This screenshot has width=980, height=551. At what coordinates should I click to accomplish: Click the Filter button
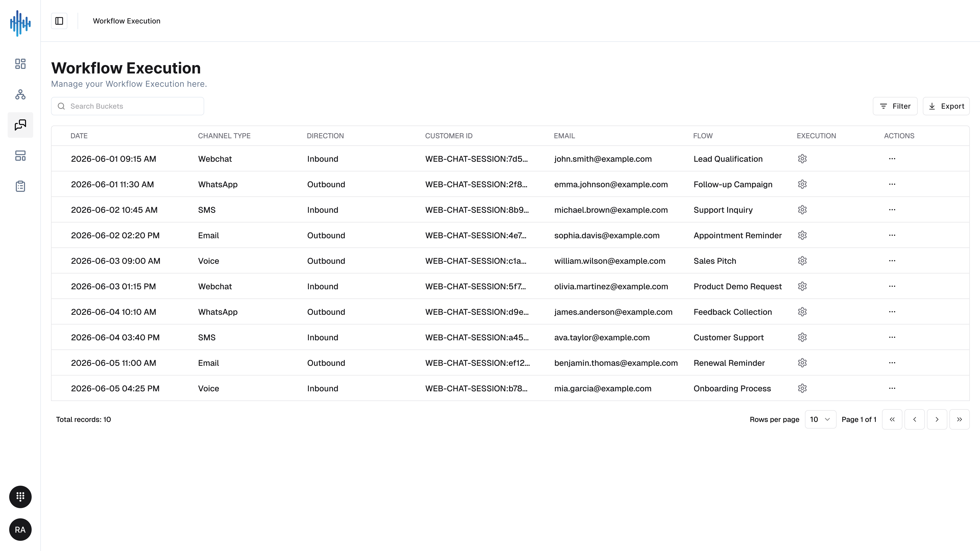pos(895,106)
